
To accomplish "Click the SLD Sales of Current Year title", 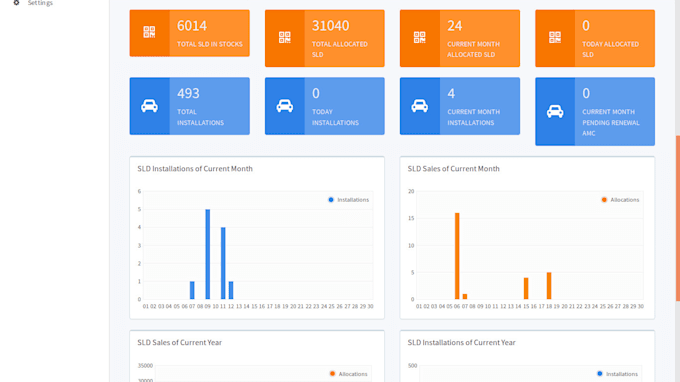I will (180, 343).
